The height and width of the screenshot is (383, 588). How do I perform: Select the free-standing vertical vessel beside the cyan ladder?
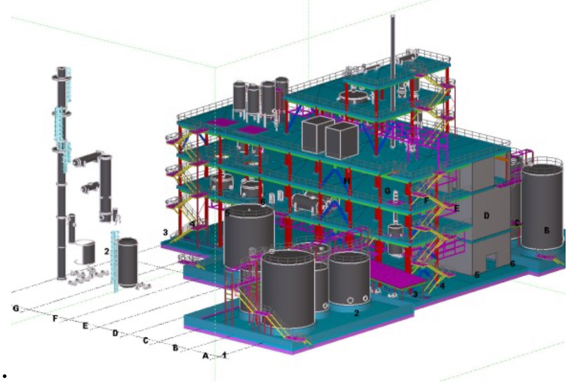click(x=128, y=263)
